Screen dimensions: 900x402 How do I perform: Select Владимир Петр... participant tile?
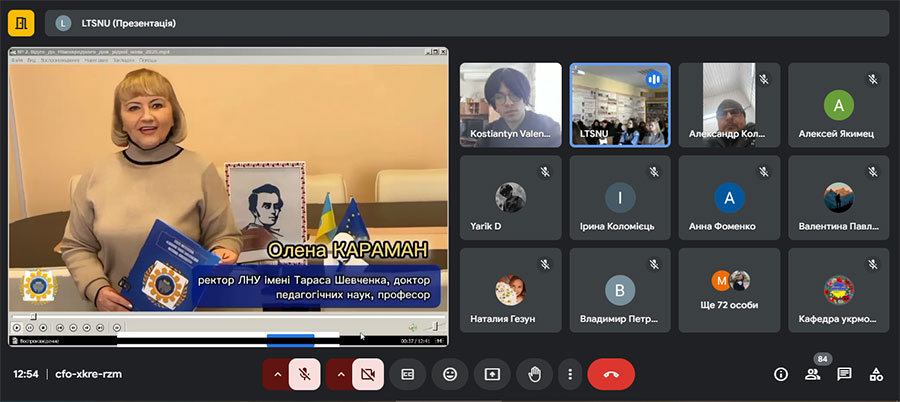[620, 291]
